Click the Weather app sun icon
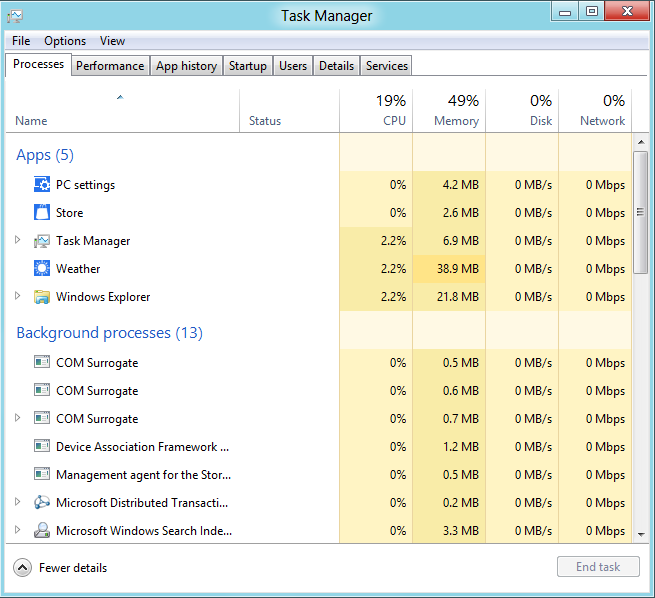This screenshot has width=655, height=598. tap(42, 269)
